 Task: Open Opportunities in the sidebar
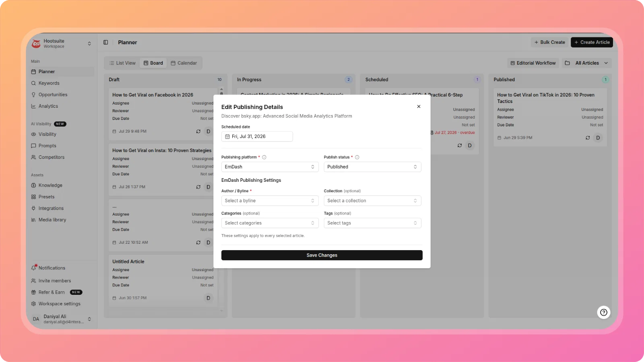(x=62, y=95)
